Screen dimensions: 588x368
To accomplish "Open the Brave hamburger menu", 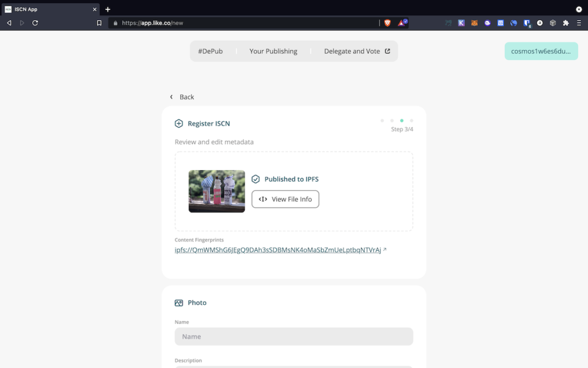I will 579,23.
